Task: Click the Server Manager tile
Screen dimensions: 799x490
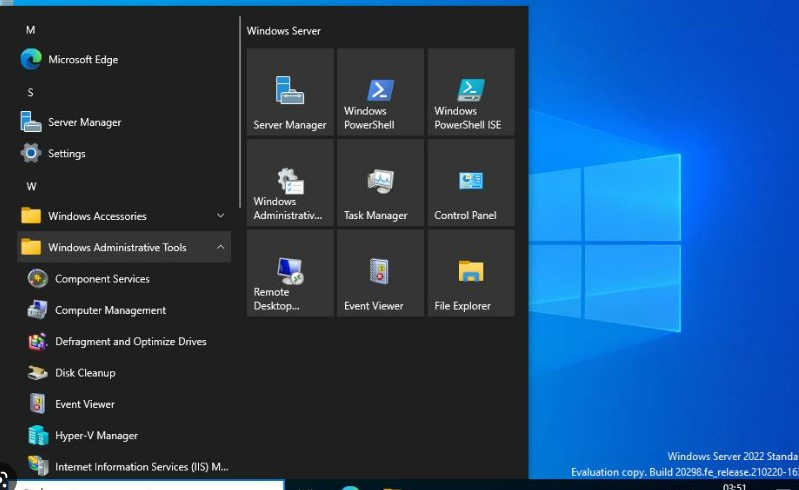Action: (x=290, y=92)
